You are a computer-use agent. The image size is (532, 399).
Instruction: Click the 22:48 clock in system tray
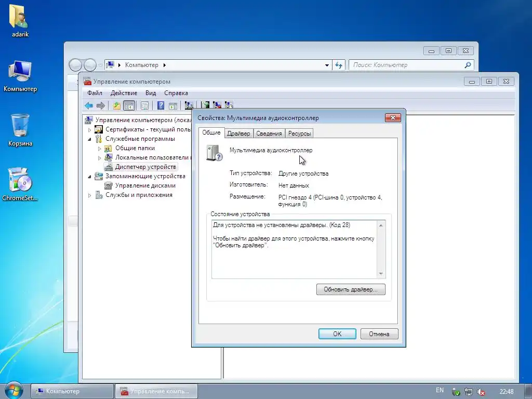pyautogui.click(x=507, y=392)
